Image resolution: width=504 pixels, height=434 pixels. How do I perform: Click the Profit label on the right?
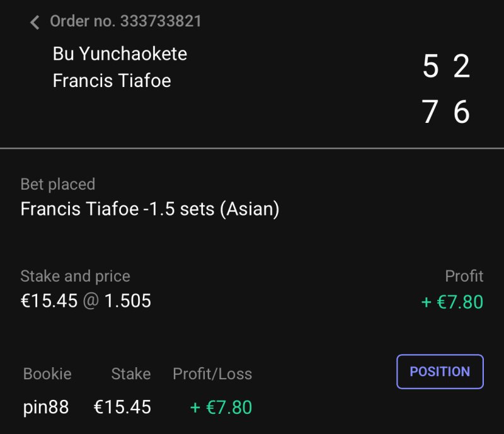[464, 276]
